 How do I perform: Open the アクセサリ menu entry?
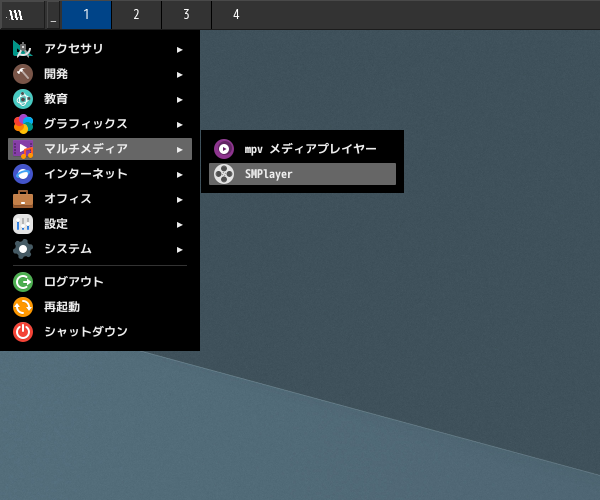100,49
